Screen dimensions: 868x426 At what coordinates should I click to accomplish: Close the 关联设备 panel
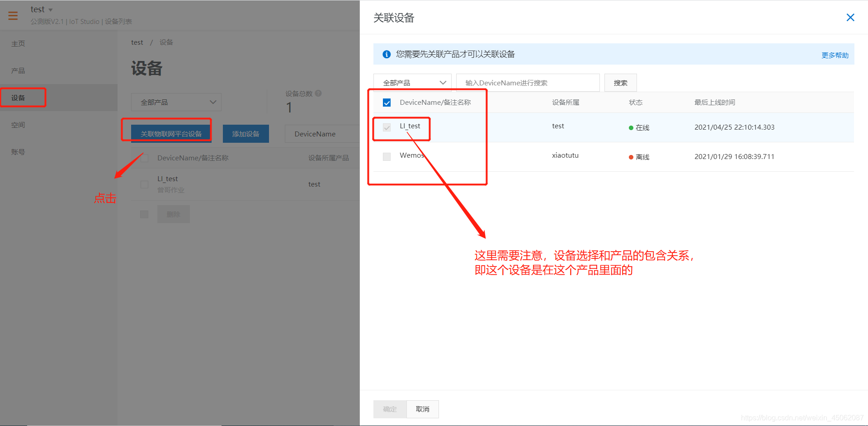(850, 18)
